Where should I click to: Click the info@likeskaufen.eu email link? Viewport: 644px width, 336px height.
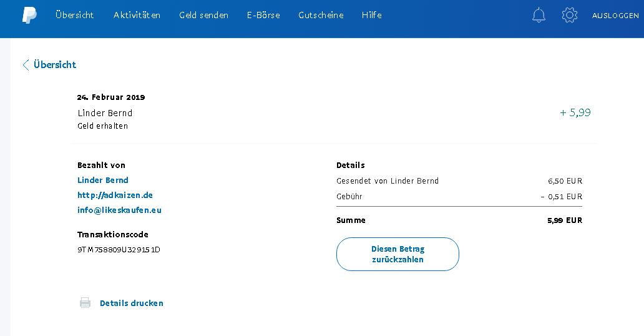pos(119,210)
